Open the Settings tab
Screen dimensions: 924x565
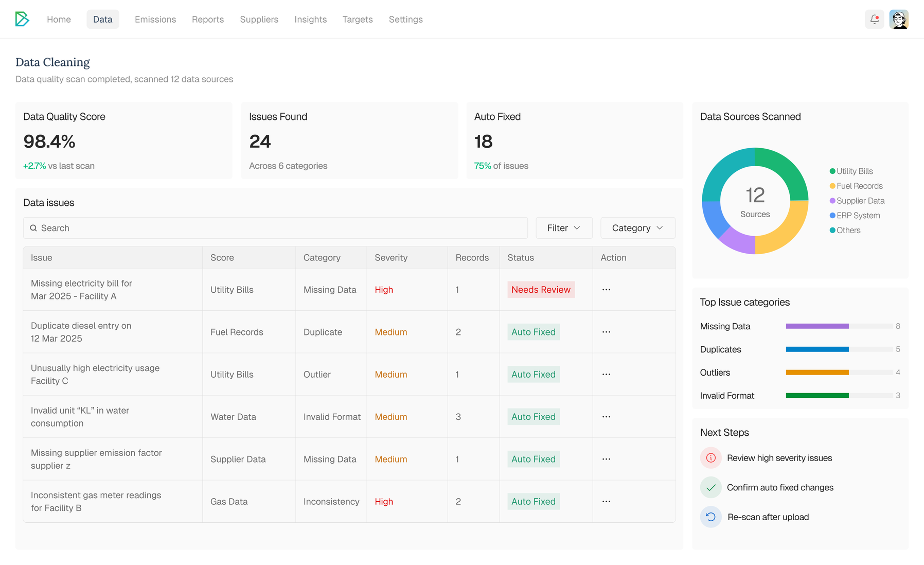click(x=406, y=19)
